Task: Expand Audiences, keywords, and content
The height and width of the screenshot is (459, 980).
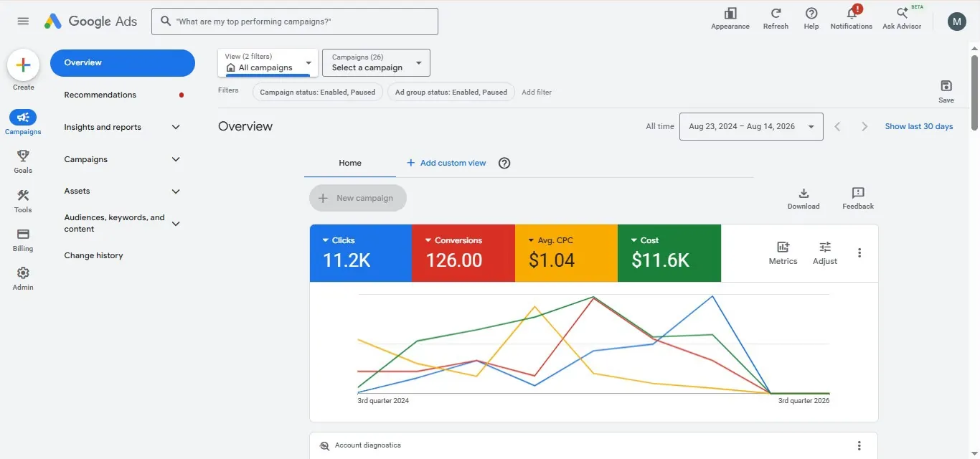Action: 176,224
